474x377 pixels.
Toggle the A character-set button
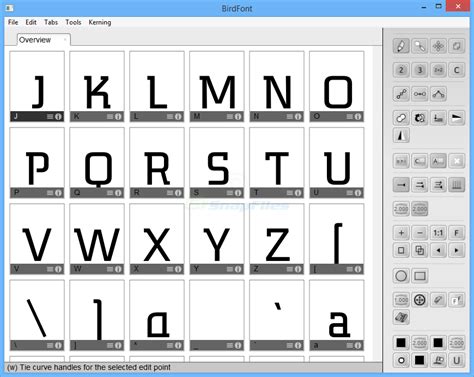(x=438, y=161)
